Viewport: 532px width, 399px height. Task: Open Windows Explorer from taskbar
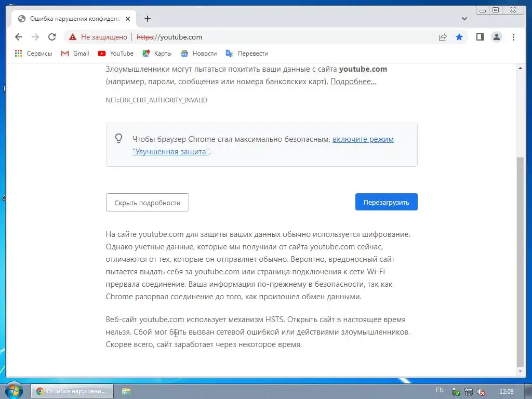(x=126, y=391)
